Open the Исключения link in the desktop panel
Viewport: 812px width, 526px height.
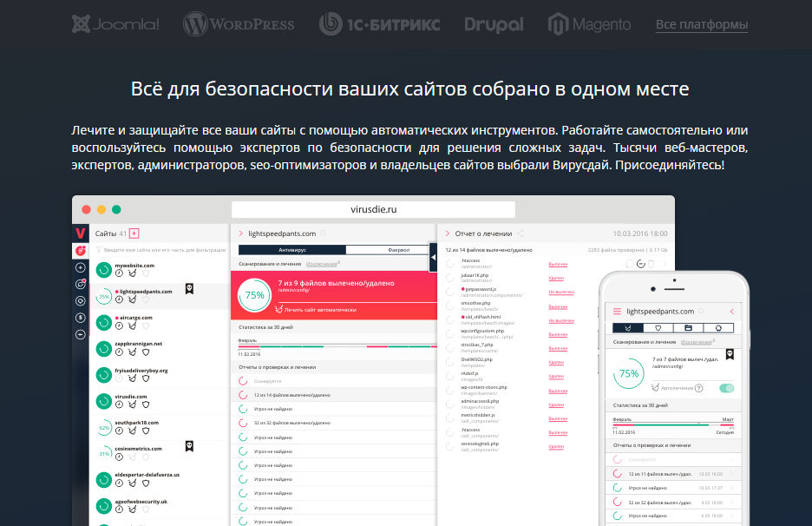322,264
